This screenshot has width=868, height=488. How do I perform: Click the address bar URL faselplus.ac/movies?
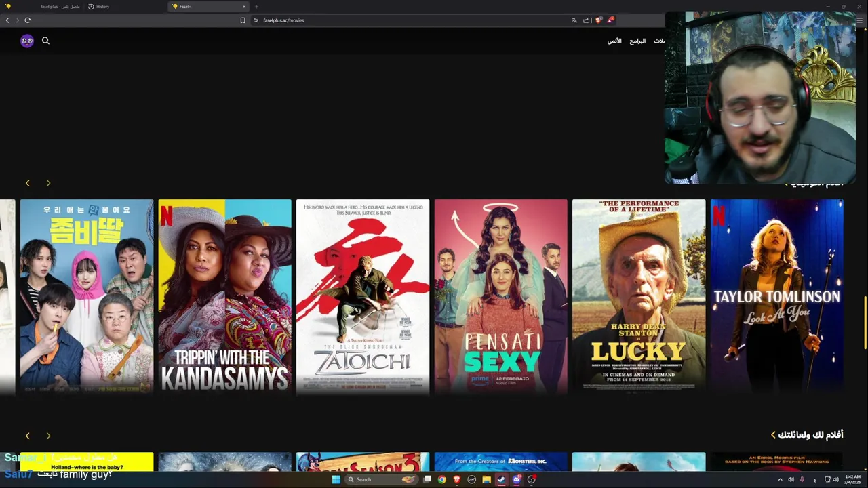[x=283, y=20]
